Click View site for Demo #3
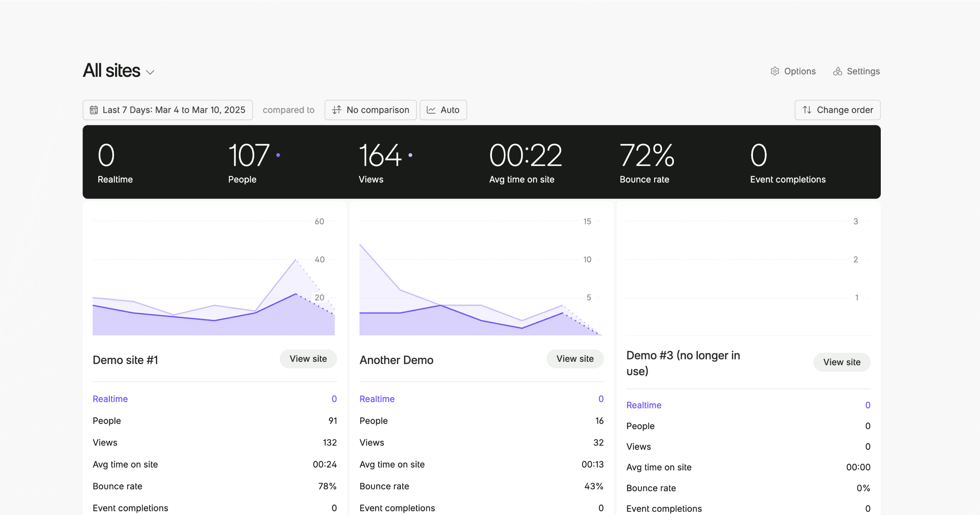 [842, 362]
